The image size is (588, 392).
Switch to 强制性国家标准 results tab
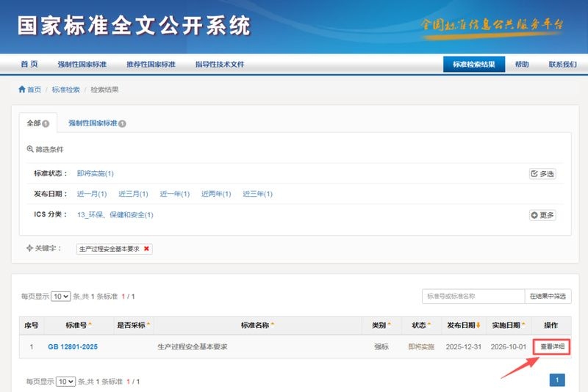click(x=97, y=123)
